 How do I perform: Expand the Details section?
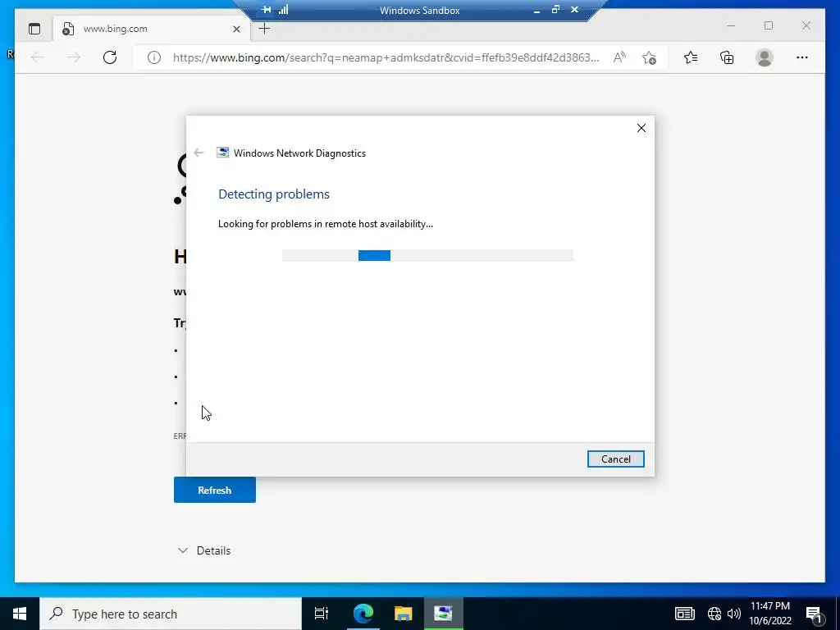pos(204,550)
